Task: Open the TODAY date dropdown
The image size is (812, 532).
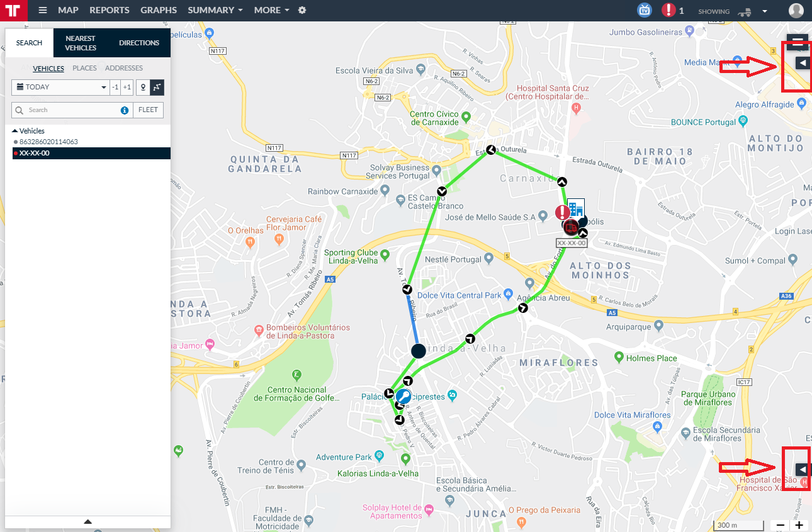Action: pos(60,88)
